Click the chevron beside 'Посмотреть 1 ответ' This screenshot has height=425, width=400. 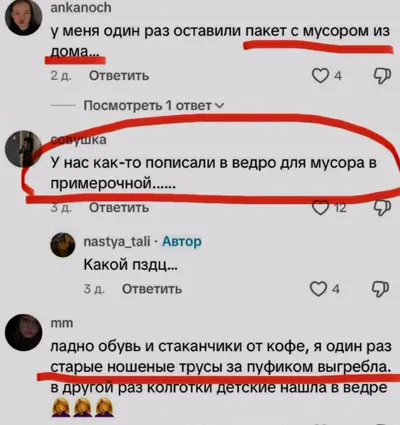coord(220,106)
